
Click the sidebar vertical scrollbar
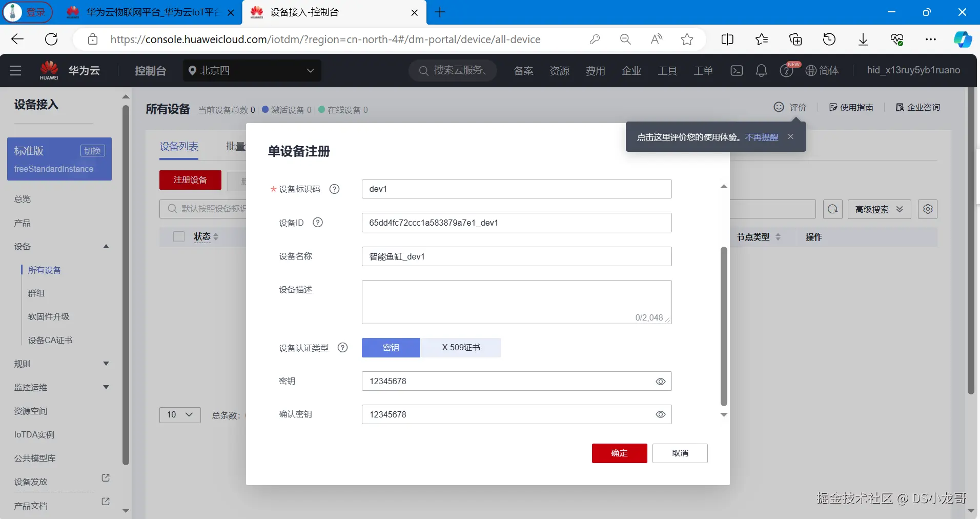pyautogui.click(x=126, y=285)
